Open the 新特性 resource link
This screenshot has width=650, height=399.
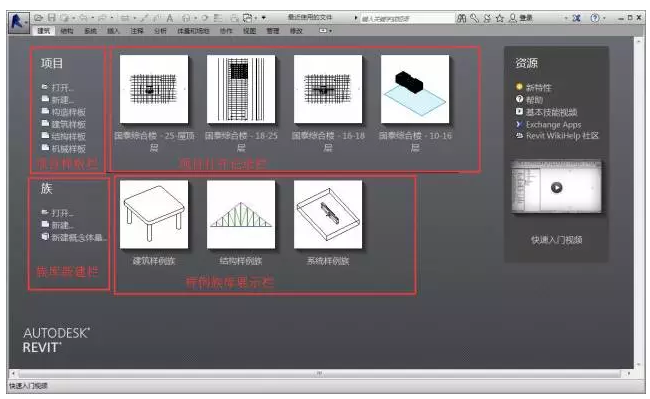tap(538, 87)
